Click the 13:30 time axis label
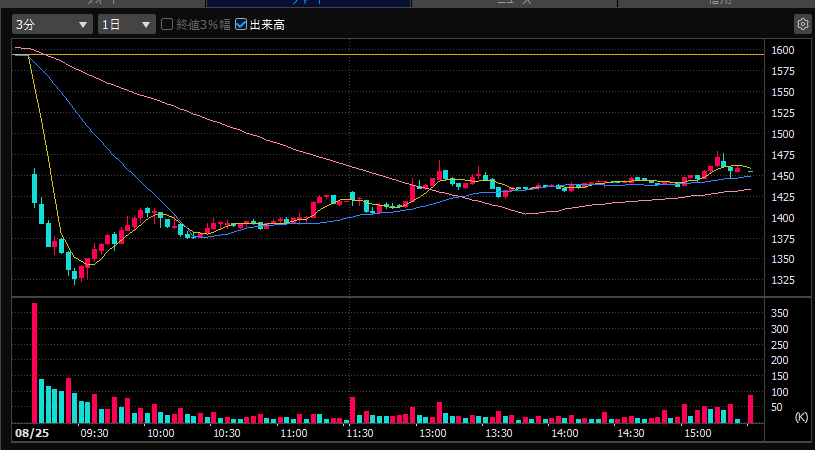Viewport: 815px width, 450px height. pos(498,433)
